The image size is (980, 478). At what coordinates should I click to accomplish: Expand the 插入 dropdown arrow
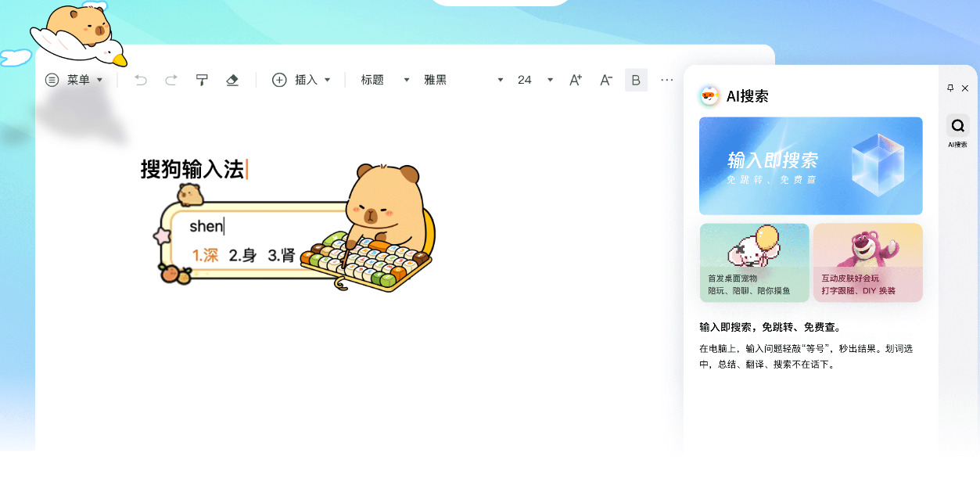point(328,80)
